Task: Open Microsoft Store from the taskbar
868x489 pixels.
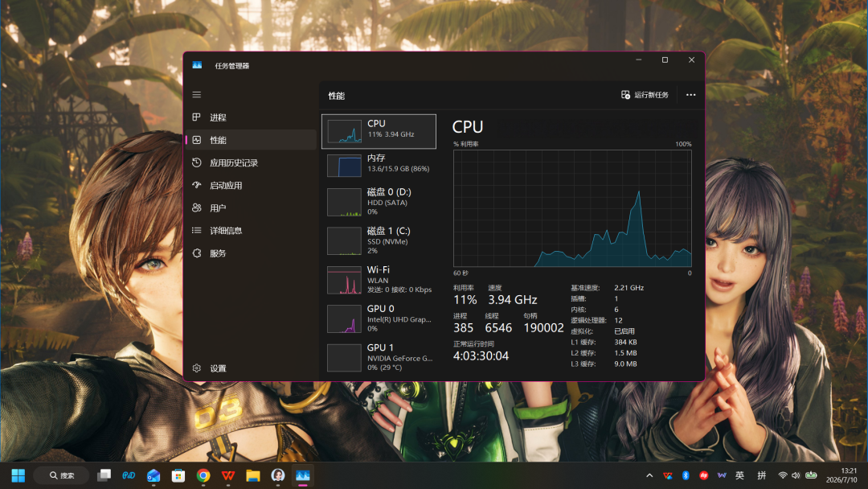Action: click(x=178, y=475)
